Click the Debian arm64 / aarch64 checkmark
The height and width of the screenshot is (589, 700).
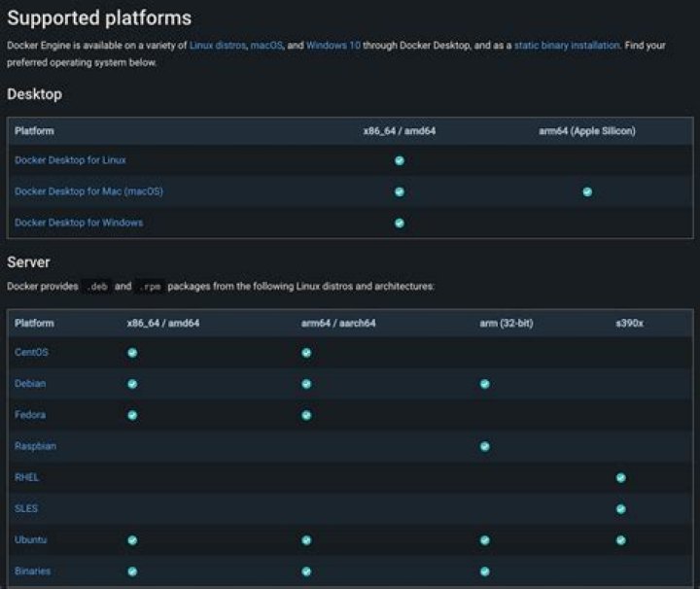[x=306, y=384]
